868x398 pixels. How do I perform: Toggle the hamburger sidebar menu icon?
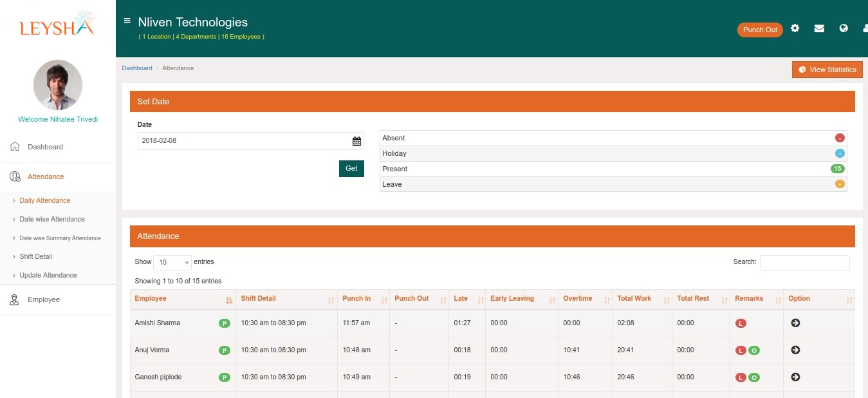pos(127,21)
